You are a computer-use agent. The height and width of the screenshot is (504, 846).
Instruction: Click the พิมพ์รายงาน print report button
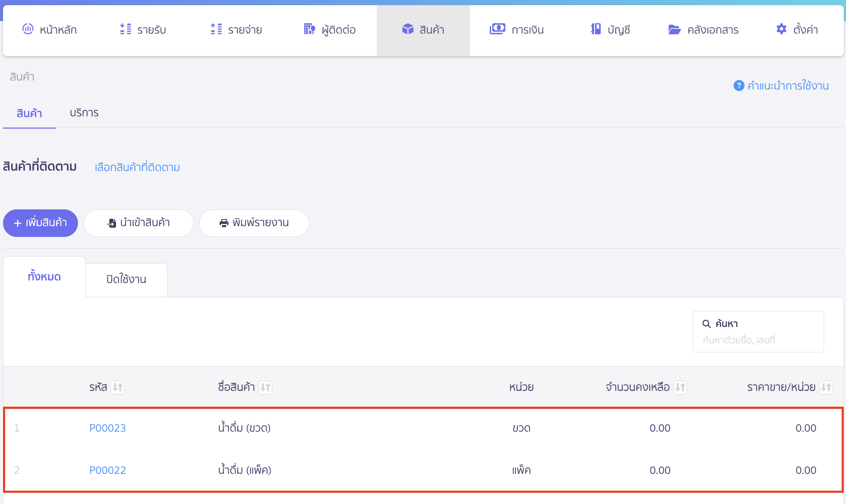coord(254,223)
